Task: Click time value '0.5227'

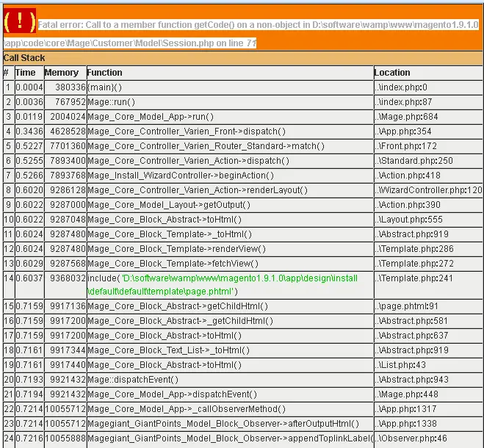Action: pos(29,146)
